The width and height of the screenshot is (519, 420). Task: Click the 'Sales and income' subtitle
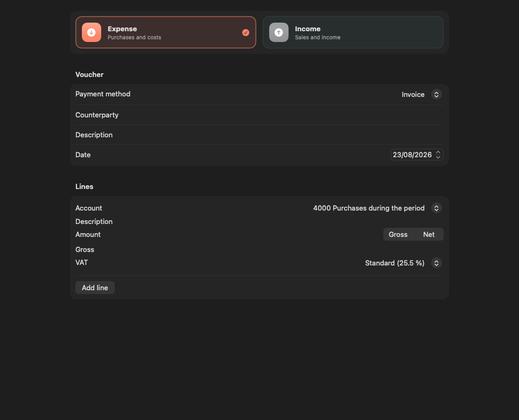pos(318,37)
